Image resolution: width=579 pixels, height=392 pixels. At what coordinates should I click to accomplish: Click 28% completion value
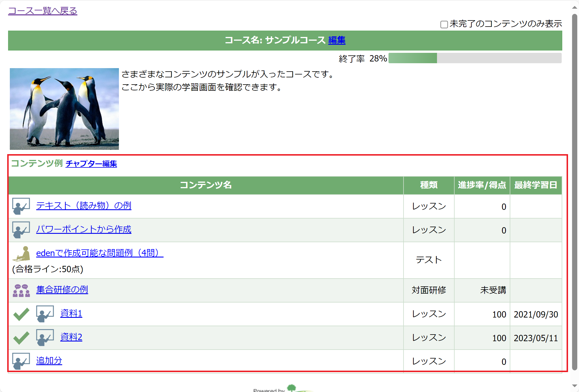coord(378,58)
